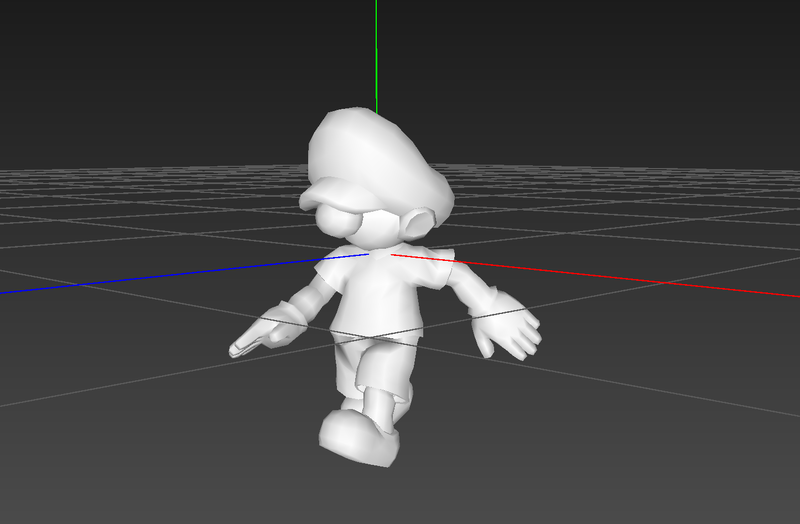The image size is (800, 524).
Task: Click the large front shoe
Action: (356, 438)
